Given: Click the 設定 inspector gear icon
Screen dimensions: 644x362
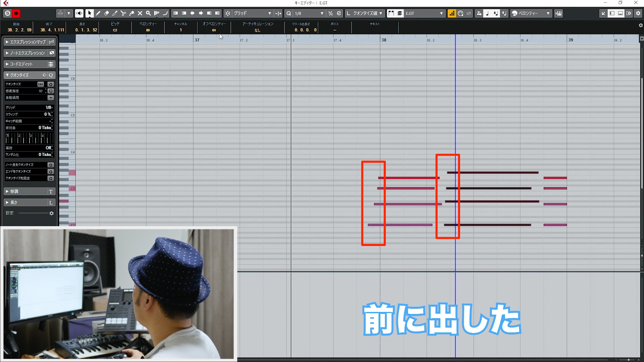Looking at the screenshot, I should point(52,213).
